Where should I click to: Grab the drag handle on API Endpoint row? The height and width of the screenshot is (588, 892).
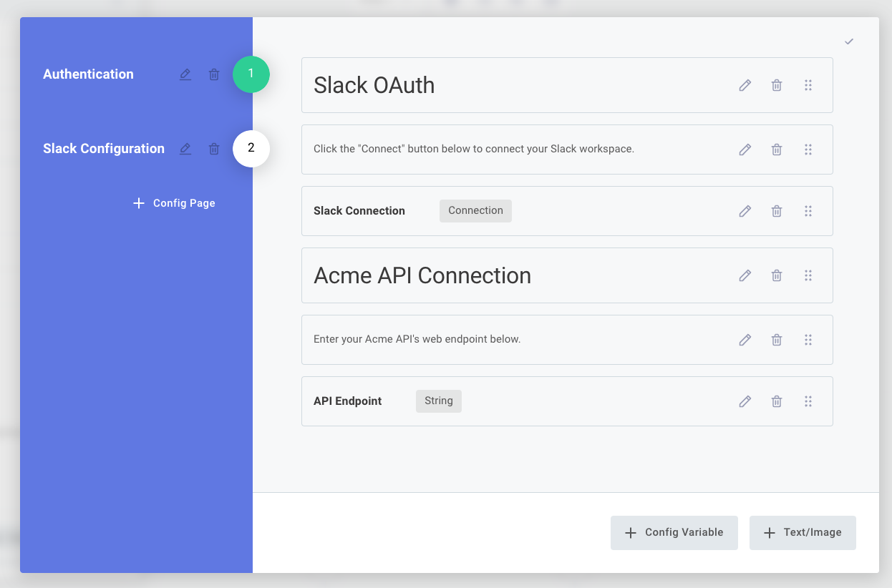coord(808,401)
